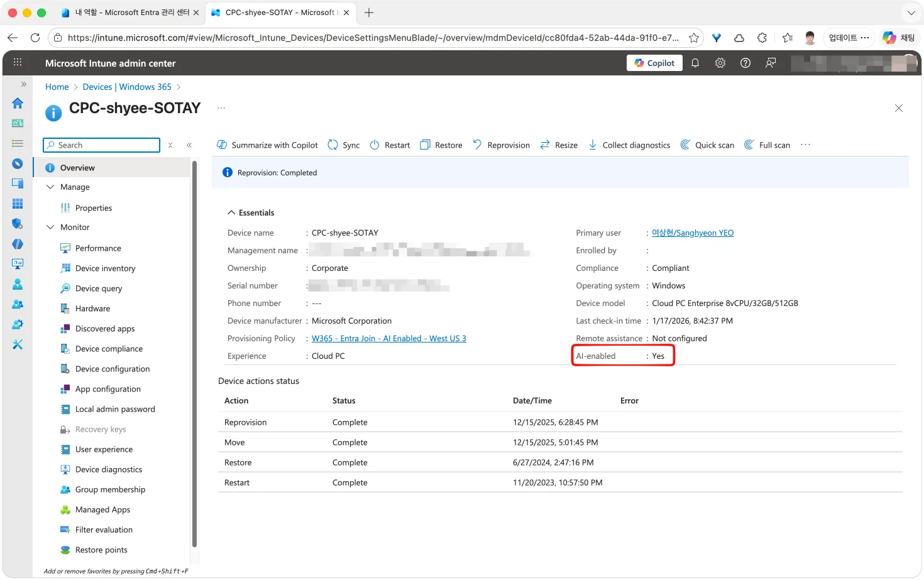Select Hardware in the Monitor menu
Screen dimensions: 924x580
[x=92, y=309]
